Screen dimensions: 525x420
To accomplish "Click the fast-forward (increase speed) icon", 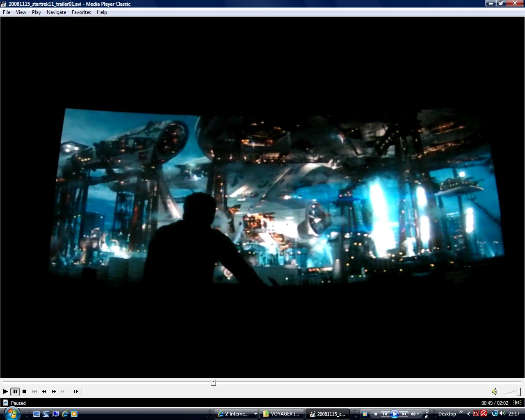I will tap(54, 392).
